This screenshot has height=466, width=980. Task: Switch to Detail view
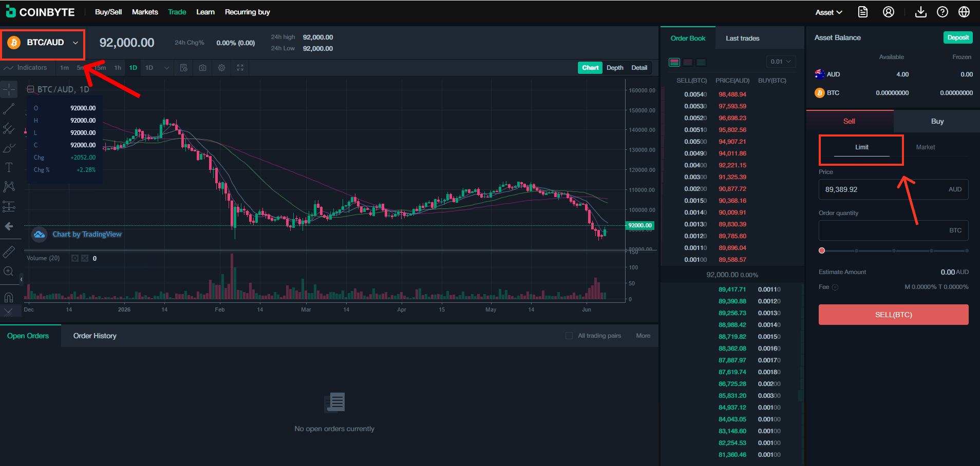pyautogui.click(x=639, y=68)
